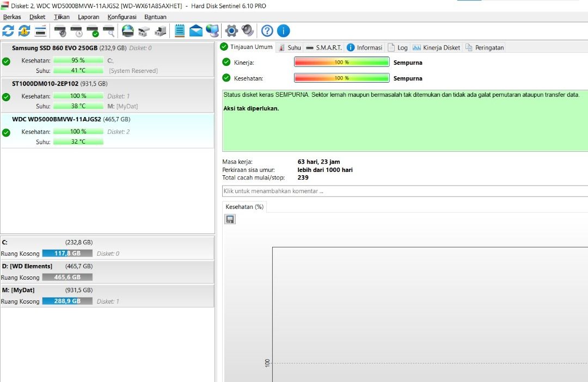The height and width of the screenshot is (382, 588).
Task: Switch to the S.M.A.R.T. tab
Action: click(324, 48)
